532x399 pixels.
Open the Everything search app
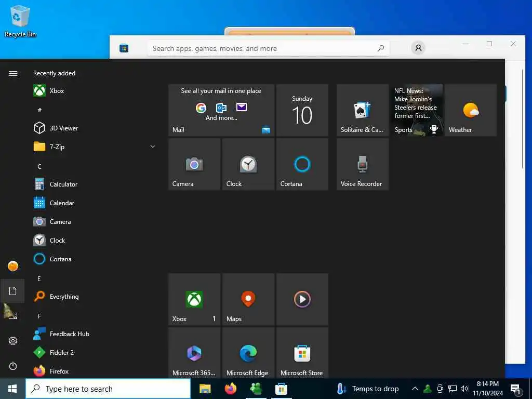click(x=95, y=297)
